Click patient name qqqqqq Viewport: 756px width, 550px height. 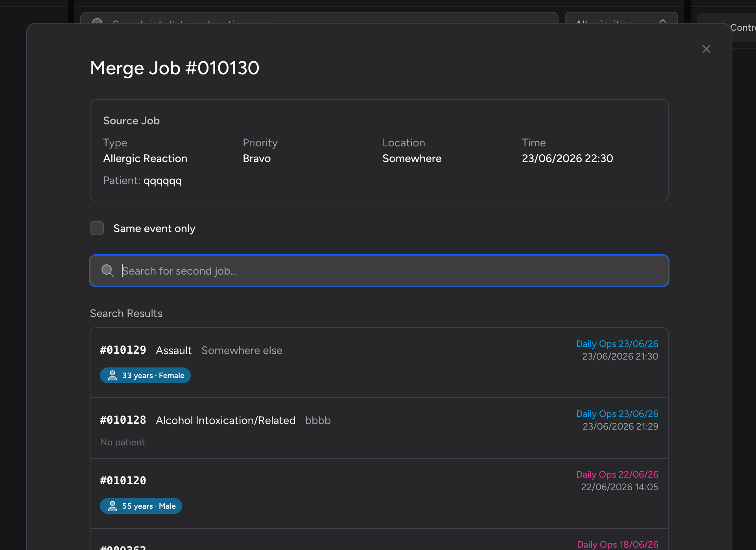tap(162, 181)
